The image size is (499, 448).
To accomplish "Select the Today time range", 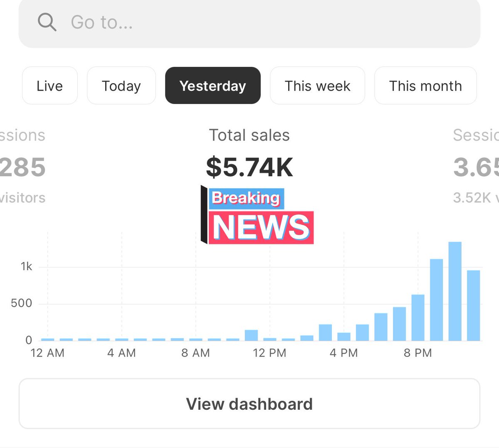I will (x=121, y=86).
